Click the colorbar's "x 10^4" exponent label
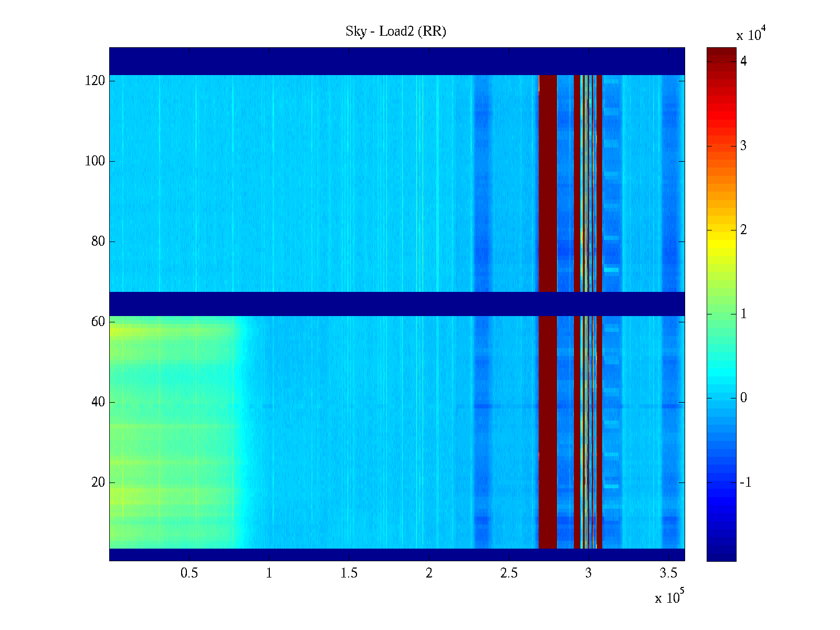This screenshot has width=840, height=630. tap(751, 34)
